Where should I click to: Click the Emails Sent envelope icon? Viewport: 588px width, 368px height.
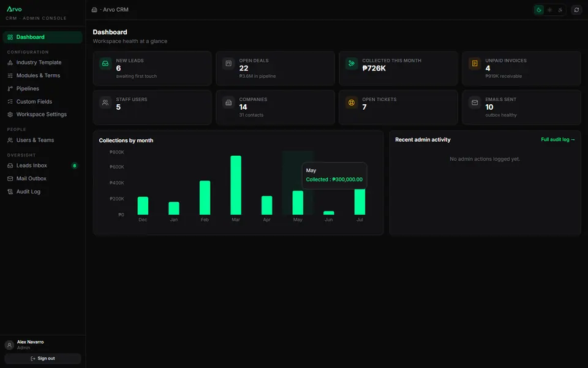(474, 102)
